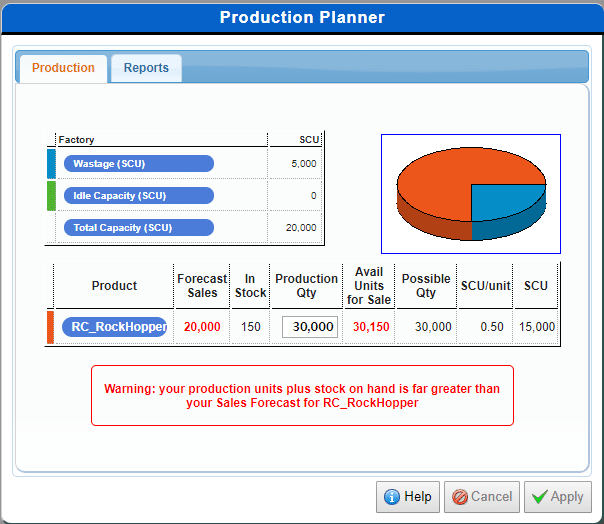This screenshot has width=604, height=524.
Task: Click the Production Planner title bar
Action: 302,17
